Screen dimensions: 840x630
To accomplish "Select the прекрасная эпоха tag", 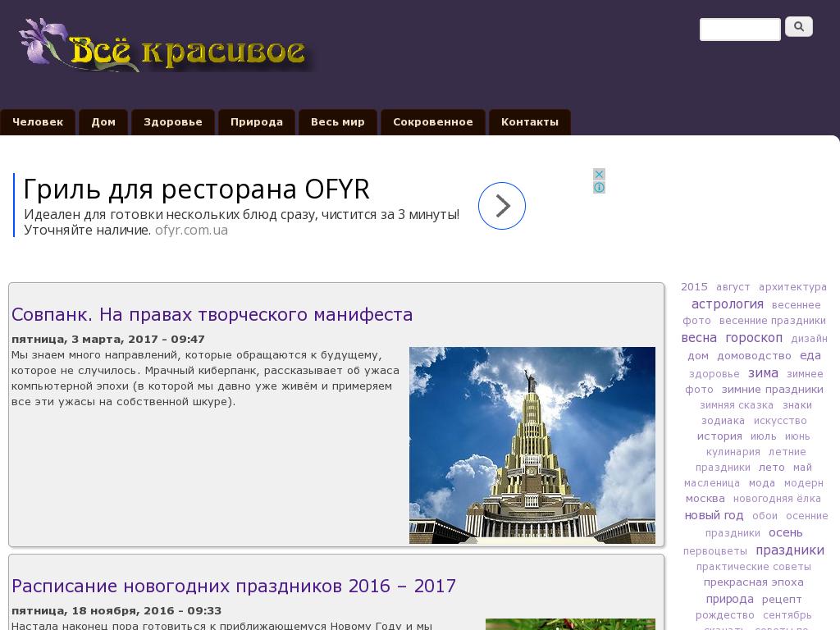I will click(x=753, y=582).
